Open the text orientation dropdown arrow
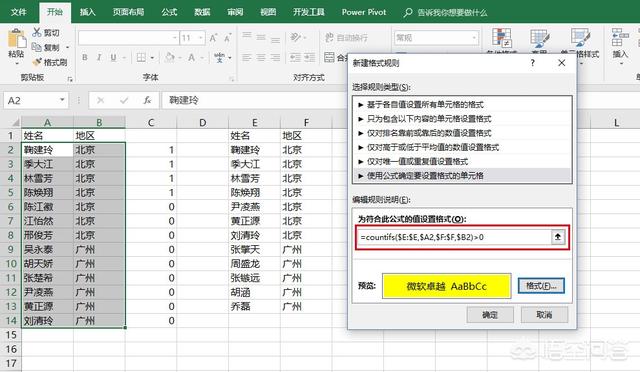 point(305,38)
